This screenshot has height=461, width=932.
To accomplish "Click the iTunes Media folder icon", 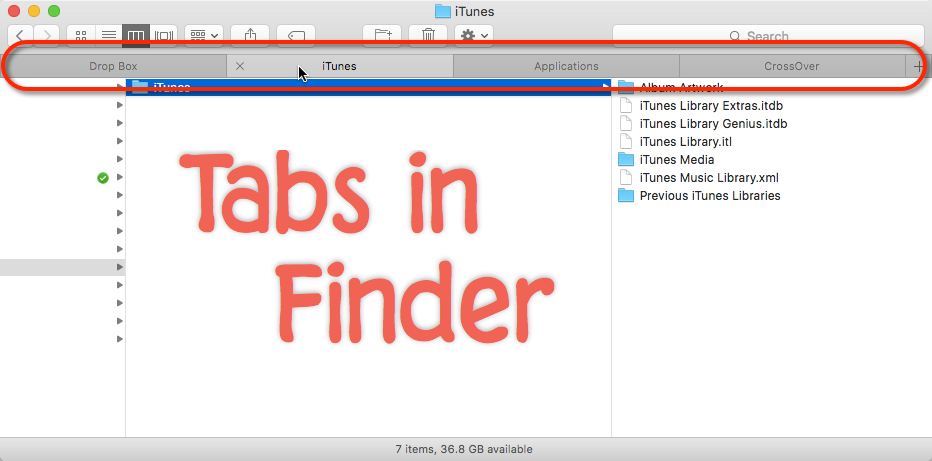I will point(625,159).
